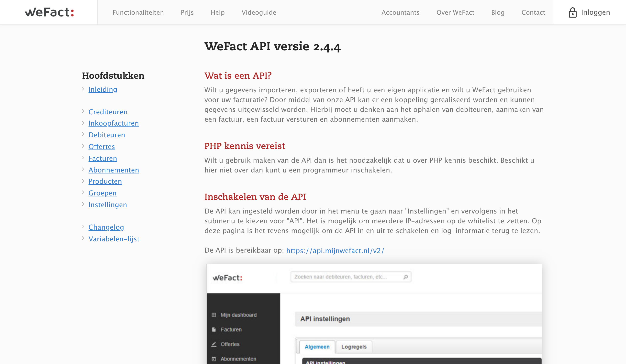Open the Functionaliteiten menu item
Screen dimensions: 626x364
[138, 12]
